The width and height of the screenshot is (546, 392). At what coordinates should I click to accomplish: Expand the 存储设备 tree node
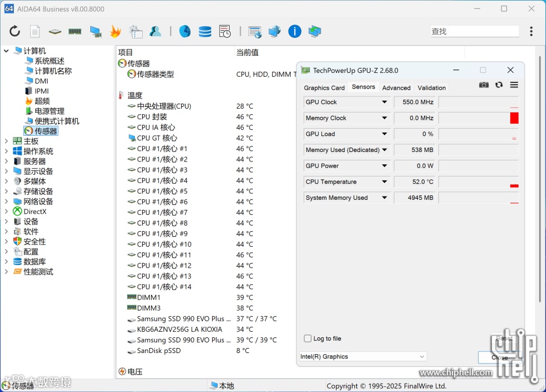click(x=6, y=192)
